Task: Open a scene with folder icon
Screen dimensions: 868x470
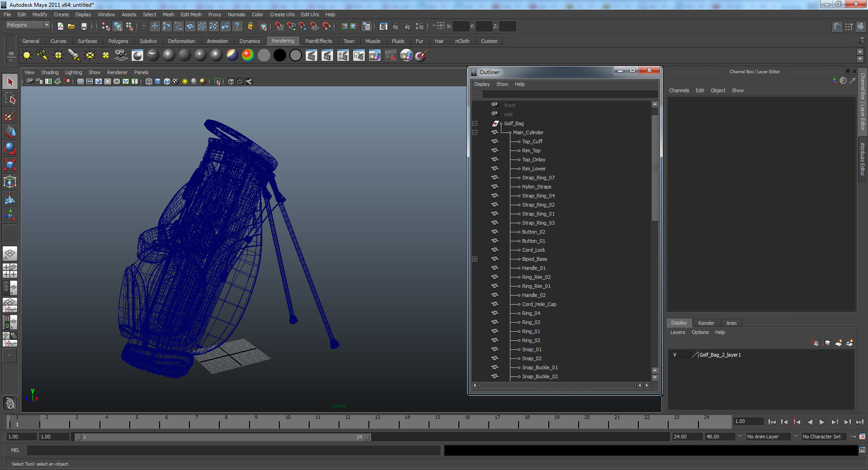Action: 71,26
